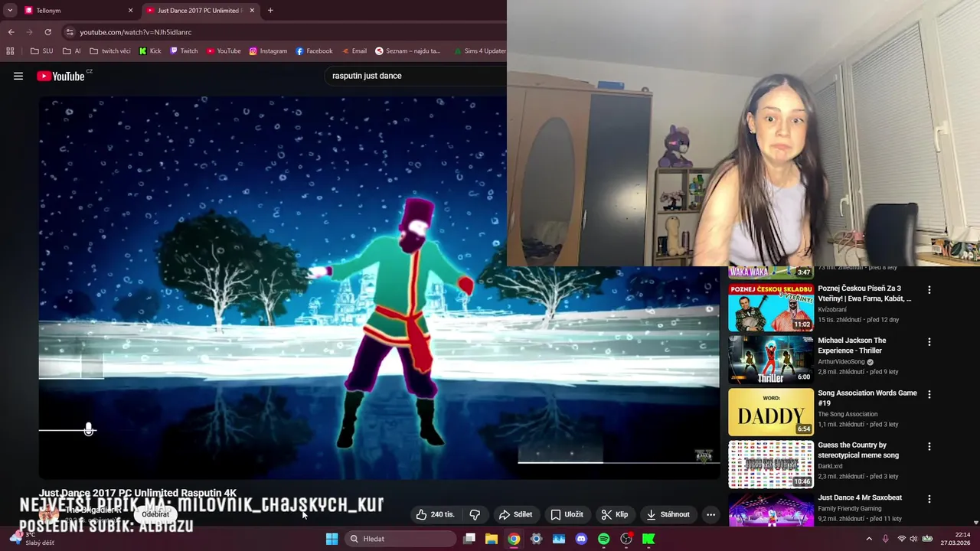Open OBS Studio from the taskbar
This screenshot has width=980, height=551.
(626, 539)
